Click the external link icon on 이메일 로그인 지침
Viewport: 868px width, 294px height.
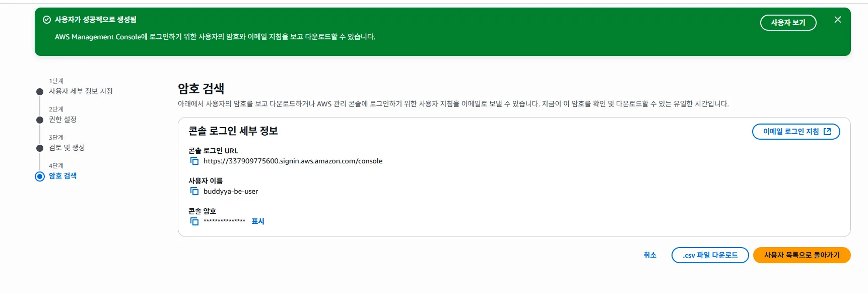pos(827,132)
